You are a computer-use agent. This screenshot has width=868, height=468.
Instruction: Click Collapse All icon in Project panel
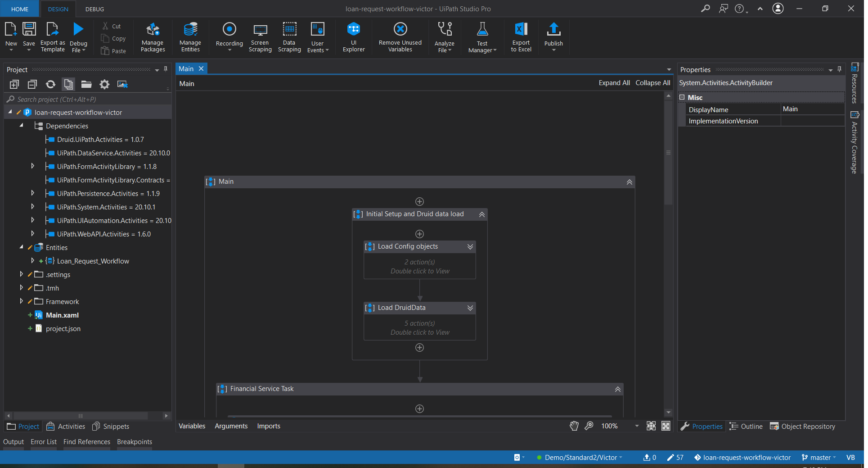click(32, 84)
